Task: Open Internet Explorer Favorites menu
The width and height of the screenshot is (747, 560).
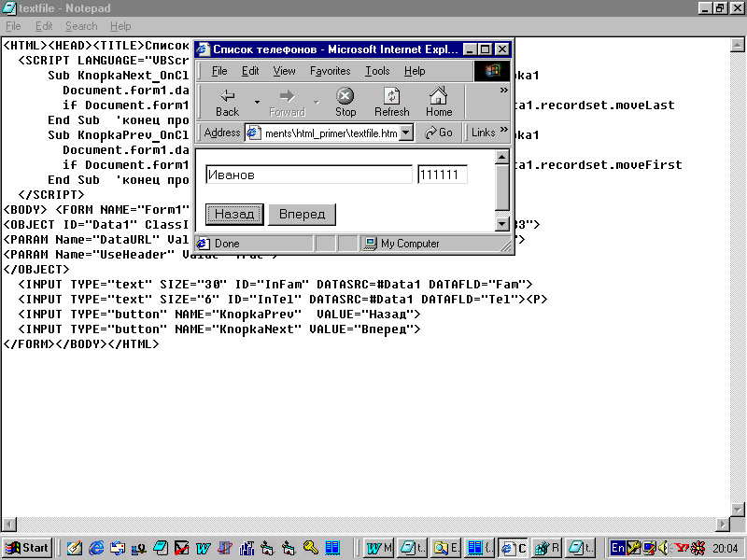Action: pyautogui.click(x=331, y=71)
